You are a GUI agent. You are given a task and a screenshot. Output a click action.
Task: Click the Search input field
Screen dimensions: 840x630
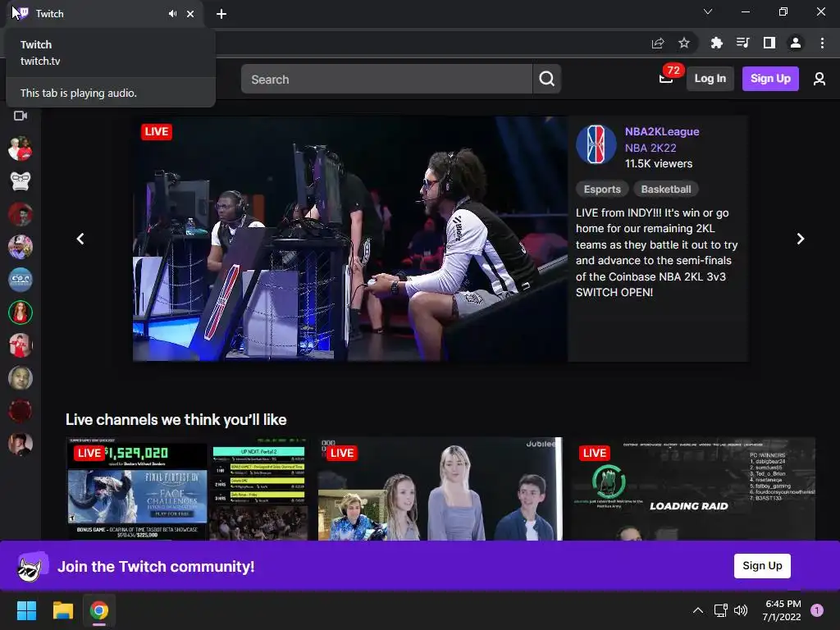387,79
